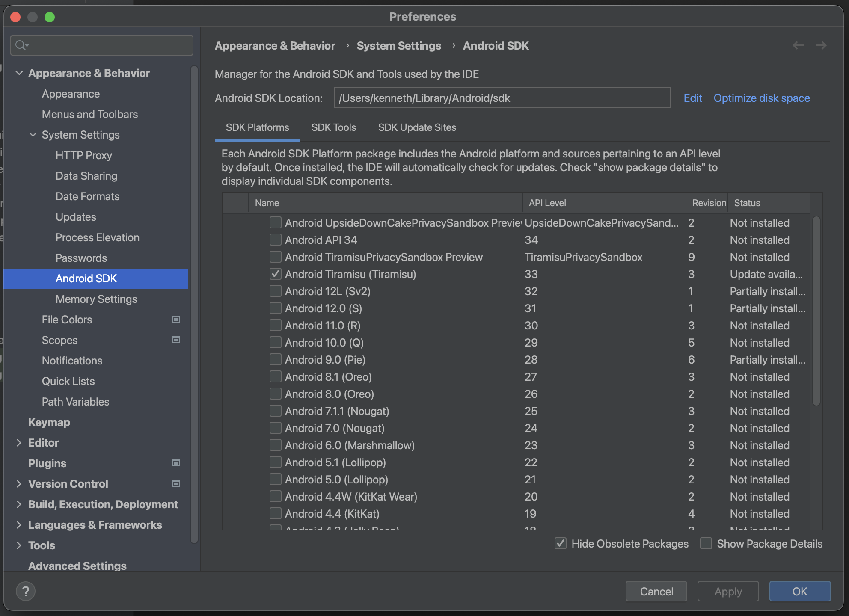Collapse the System Settings tree section
Image resolution: width=849 pixels, height=616 pixels.
click(33, 134)
